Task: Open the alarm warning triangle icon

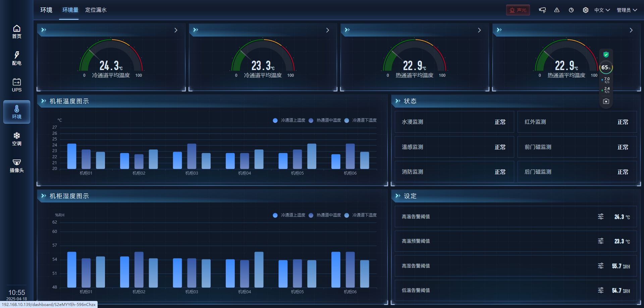Action: click(557, 10)
